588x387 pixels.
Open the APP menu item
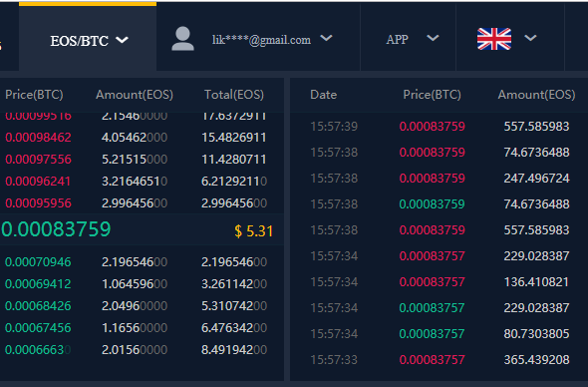(397, 40)
